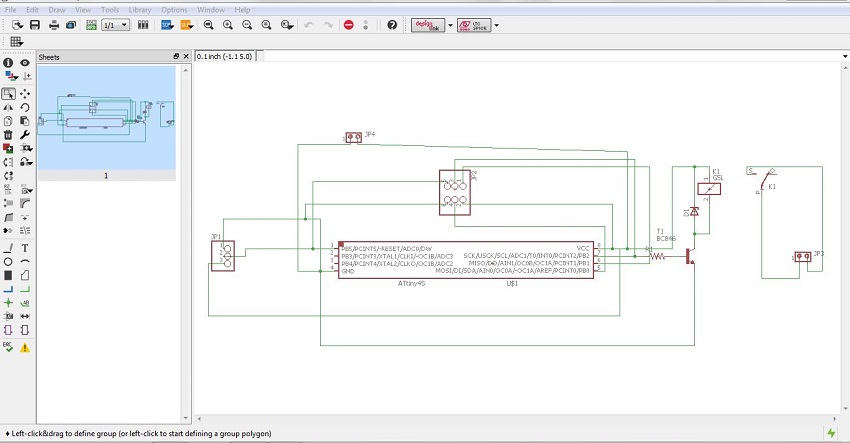The height and width of the screenshot is (443, 850).
Task: Select the Copy tool
Action: (8, 121)
